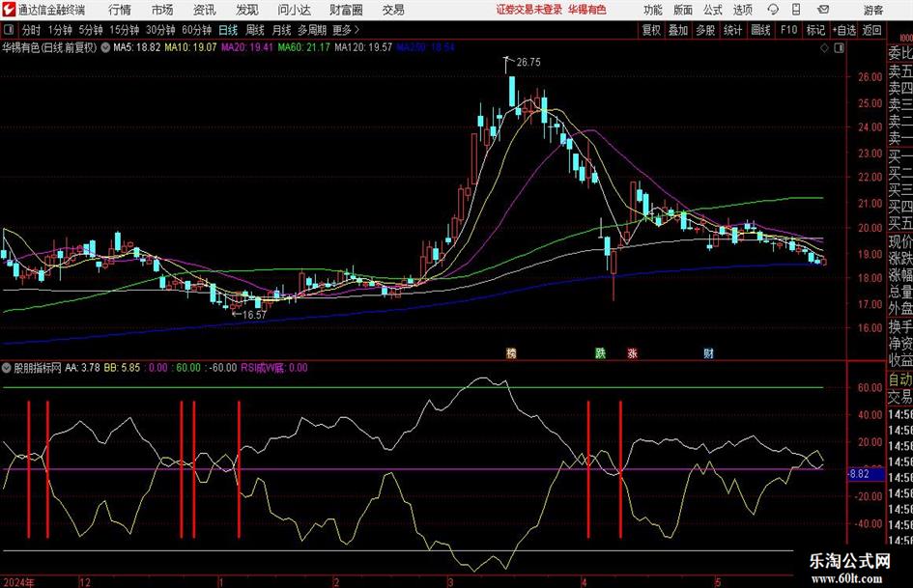Click the 26.75 high price label
Image resolution: width=913 pixels, height=588 pixels.
pyautogui.click(x=528, y=63)
